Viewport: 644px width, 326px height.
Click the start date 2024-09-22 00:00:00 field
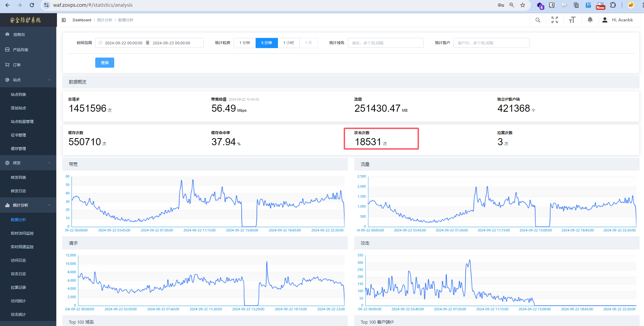pos(124,43)
